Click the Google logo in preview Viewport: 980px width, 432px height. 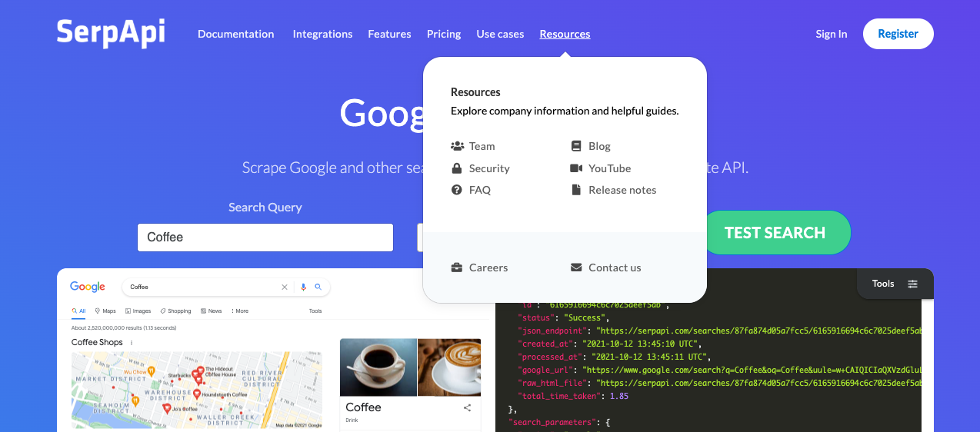coord(88,287)
